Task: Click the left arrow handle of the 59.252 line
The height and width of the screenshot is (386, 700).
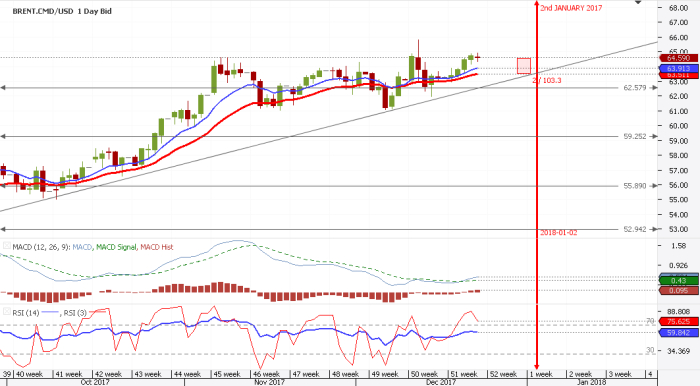Action: pyautogui.click(x=3, y=137)
